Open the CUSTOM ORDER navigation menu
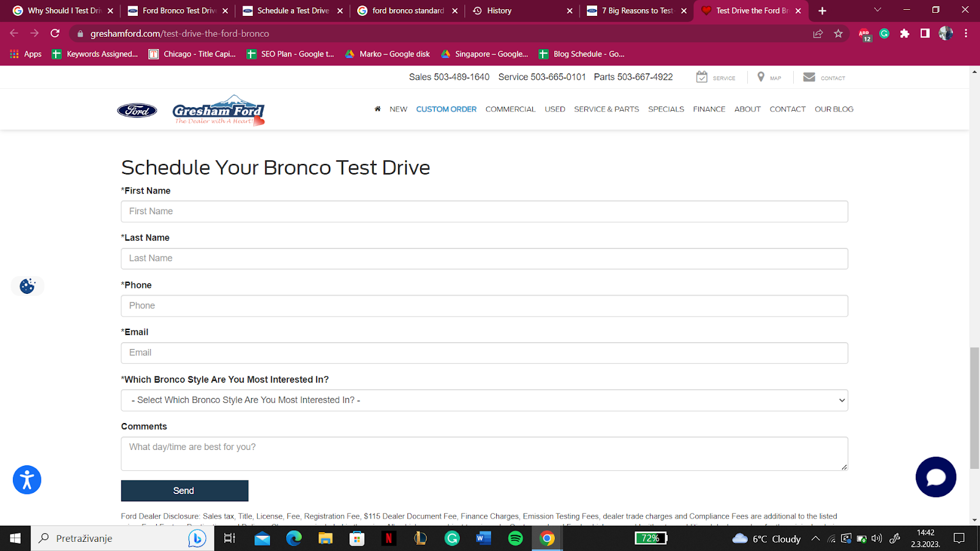This screenshot has width=980, height=551. (446, 109)
